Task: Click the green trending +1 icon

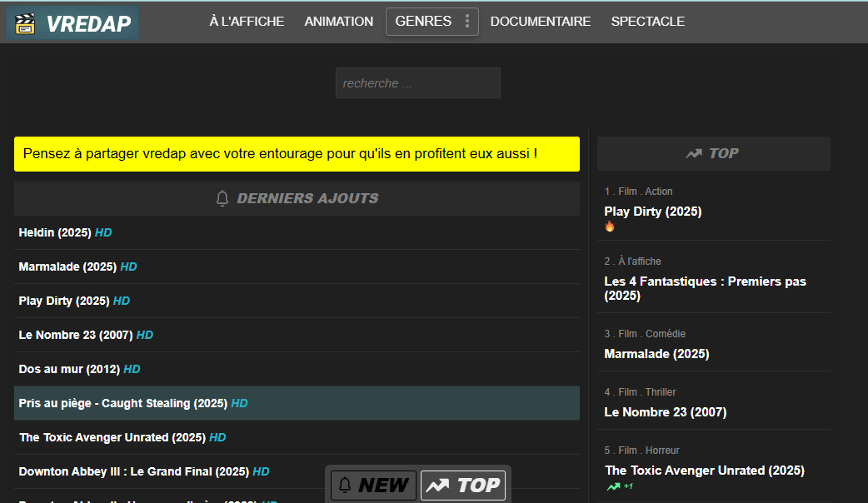Action: [614, 486]
